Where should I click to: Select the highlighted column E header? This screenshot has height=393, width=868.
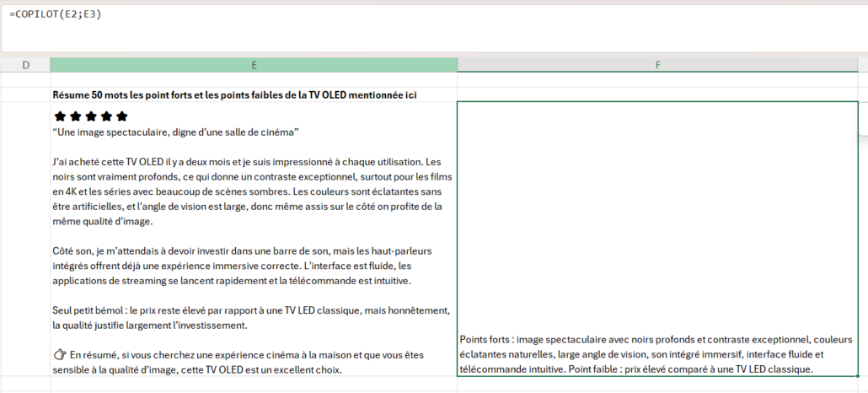[x=254, y=65]
